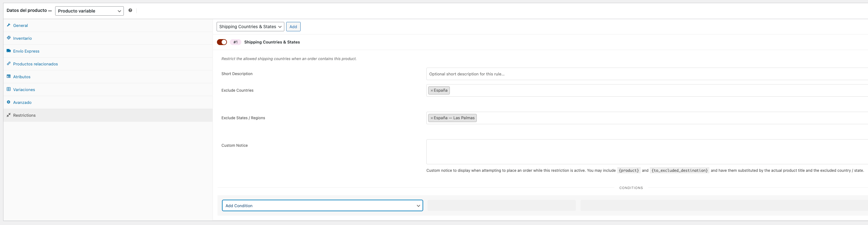Click the Avanzado gear icon

tap(9, 102)
